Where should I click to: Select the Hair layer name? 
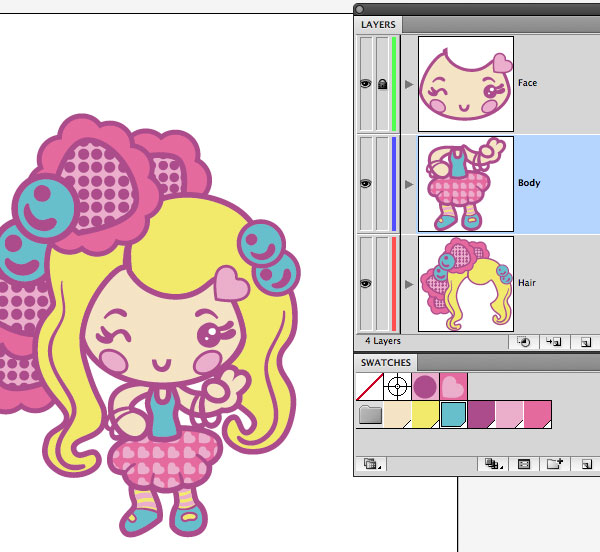click(527, 283)
